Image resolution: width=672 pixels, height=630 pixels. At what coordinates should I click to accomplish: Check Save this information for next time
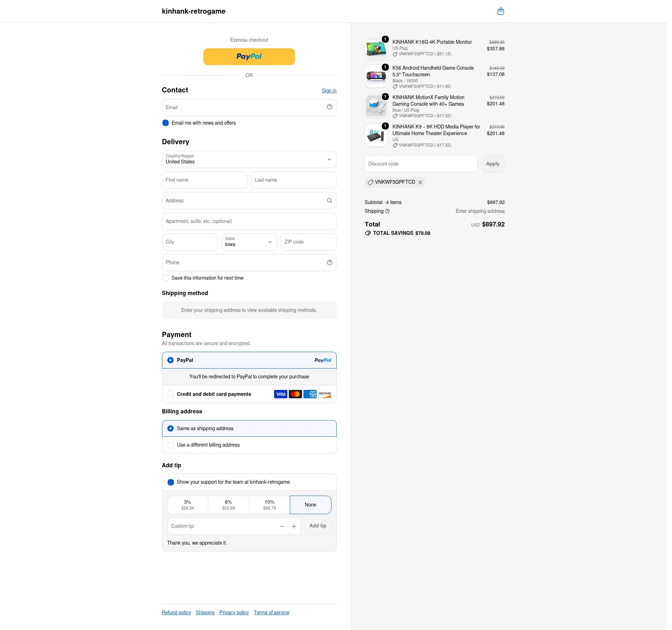(x=166, y=278)
